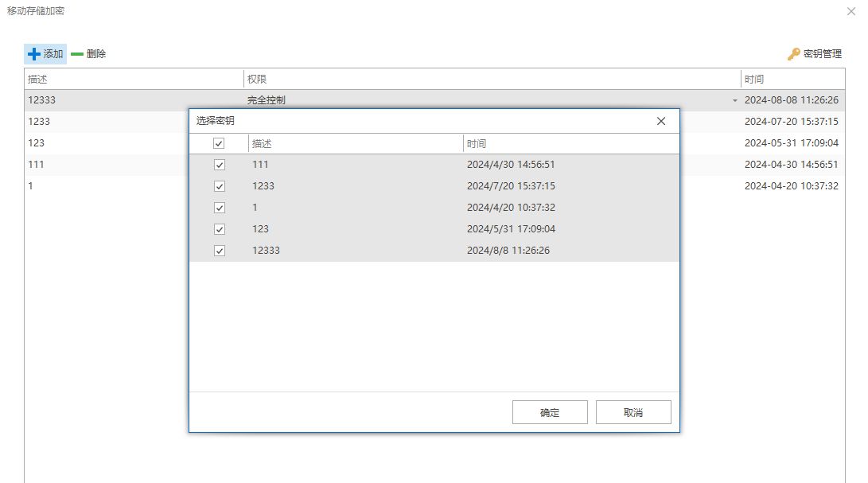Uncheck the checkbox for key 1233

pos(220,186)
